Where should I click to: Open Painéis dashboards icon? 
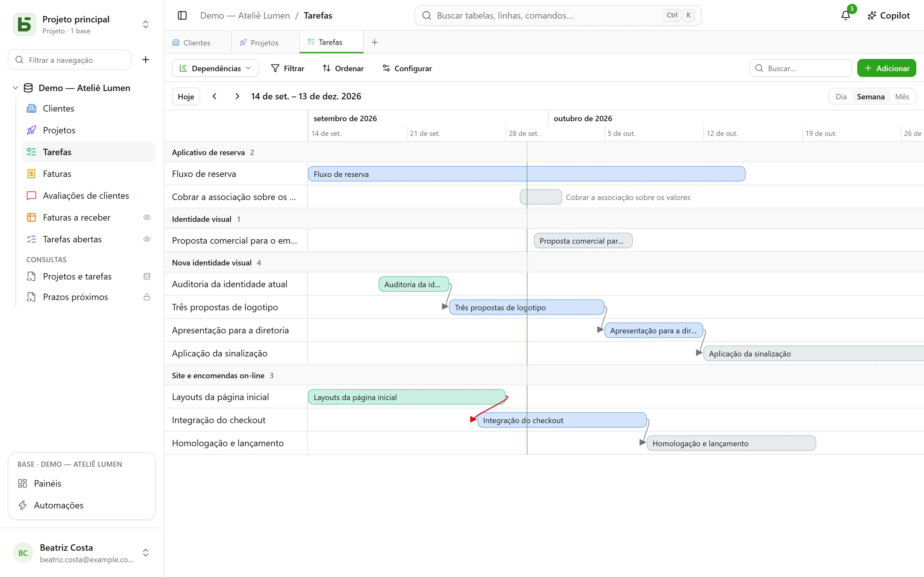pos(22,483)
